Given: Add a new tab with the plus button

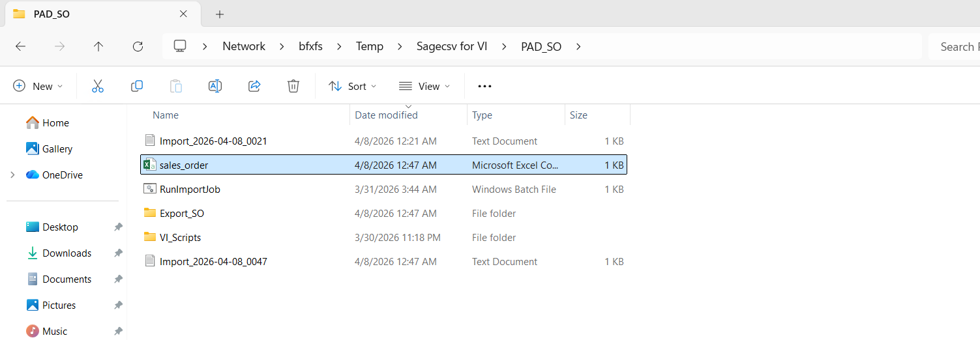Looking at the screenshot, I should coord(220,14).
